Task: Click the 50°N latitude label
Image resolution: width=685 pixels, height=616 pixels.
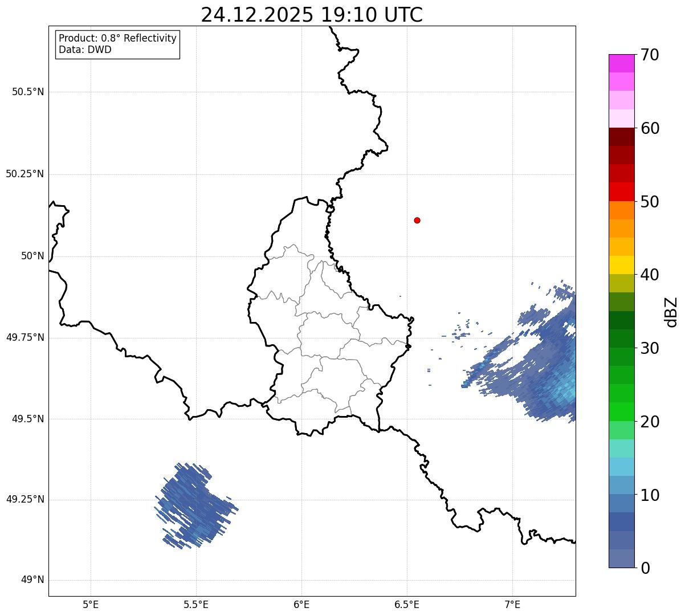Action: [x=32, y=256]
